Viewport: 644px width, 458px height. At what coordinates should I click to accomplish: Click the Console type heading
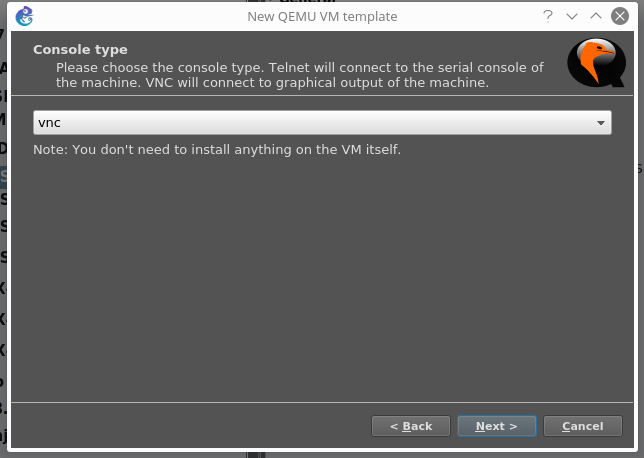(x=80, y=50)
